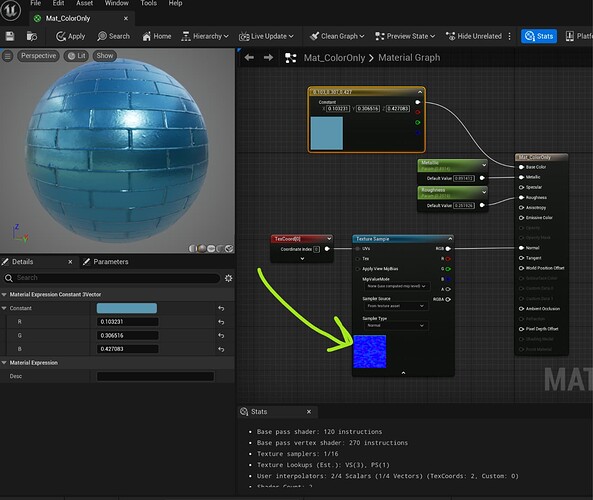The height and width of the screenshot is (500, 593).
Task: Open the Lit view mode menu
Action: [77, 56]
